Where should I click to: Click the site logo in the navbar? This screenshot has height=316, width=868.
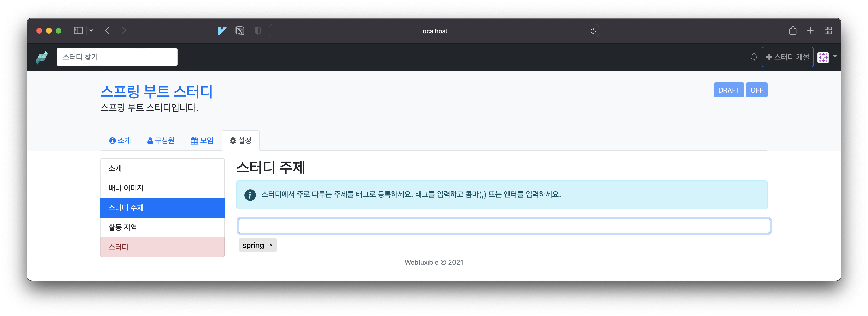click(x=42, y=57)
